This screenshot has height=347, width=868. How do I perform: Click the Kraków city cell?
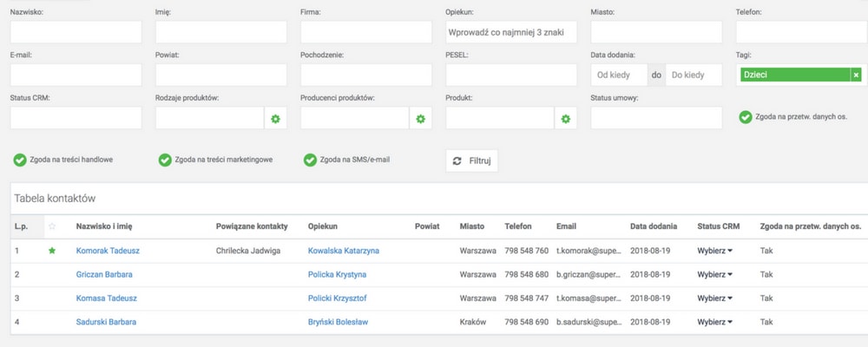[x=473, y=322]
